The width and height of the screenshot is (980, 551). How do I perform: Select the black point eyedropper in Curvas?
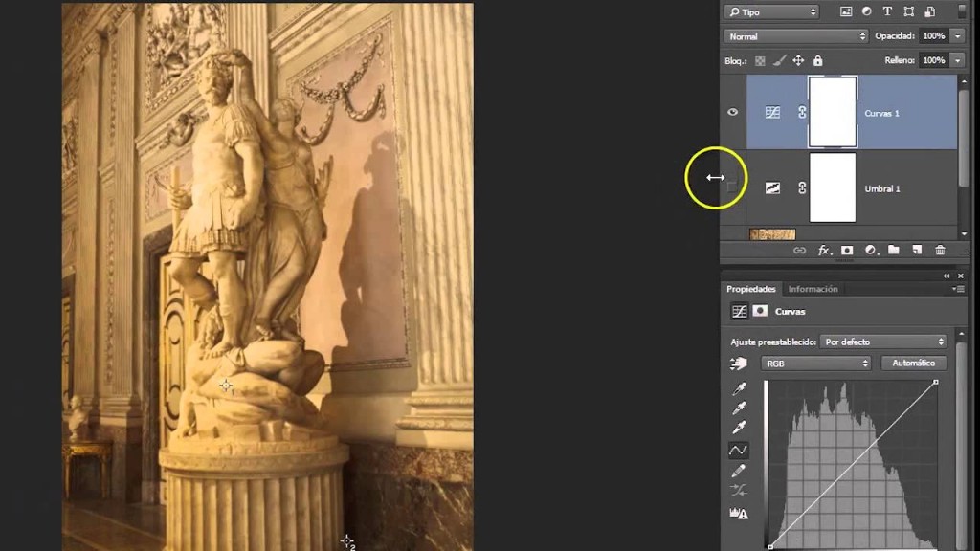(738, 389)
